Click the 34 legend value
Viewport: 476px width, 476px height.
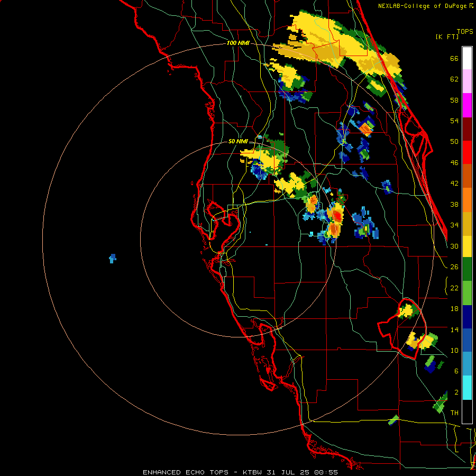point(454,225)
